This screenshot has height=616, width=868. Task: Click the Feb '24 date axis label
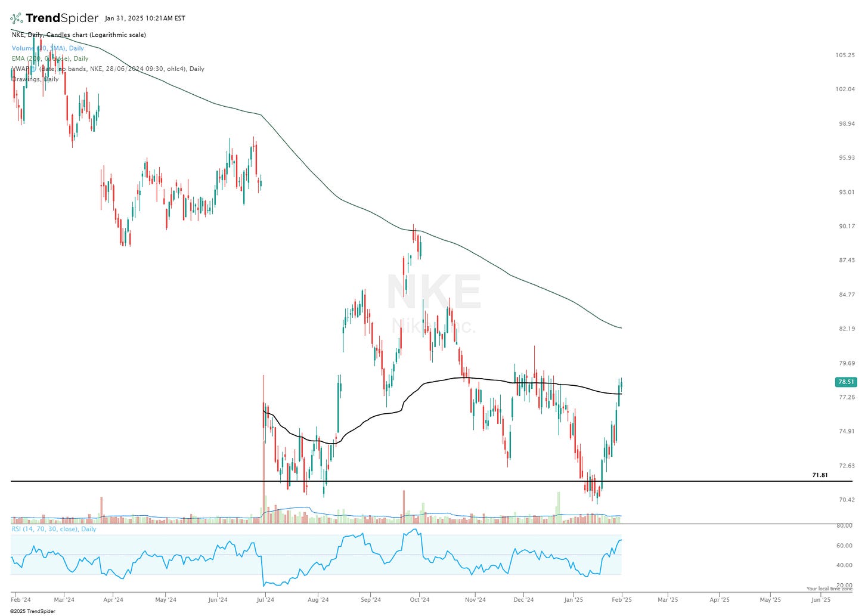[x=21, y=600]
